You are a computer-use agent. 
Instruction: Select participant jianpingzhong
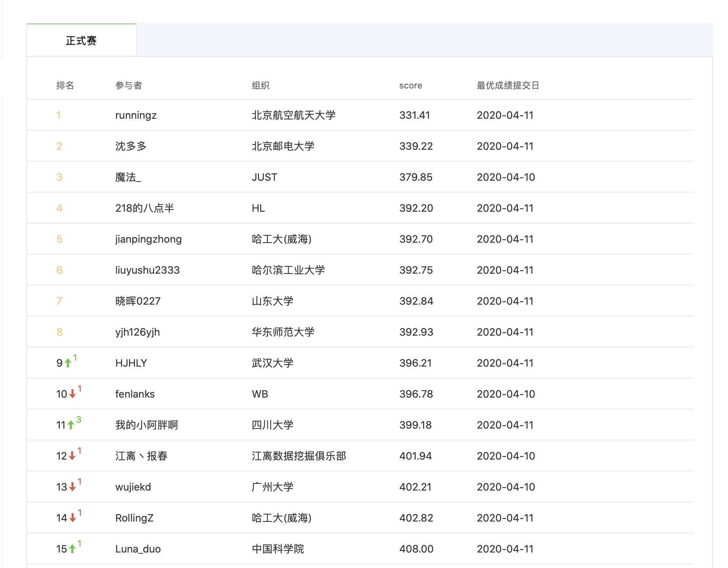[x=149, y=239]
